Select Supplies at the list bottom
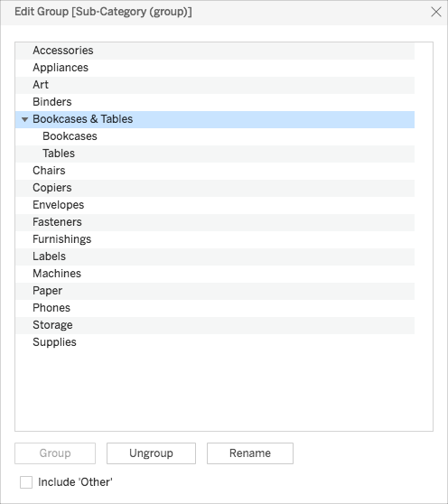The width and height of the screenshot is (448, 504). pyautogui.click(x=215, y=342)
